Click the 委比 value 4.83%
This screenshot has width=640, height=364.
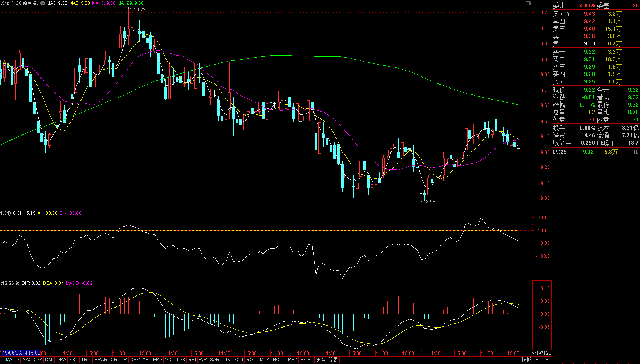[587, 6]
